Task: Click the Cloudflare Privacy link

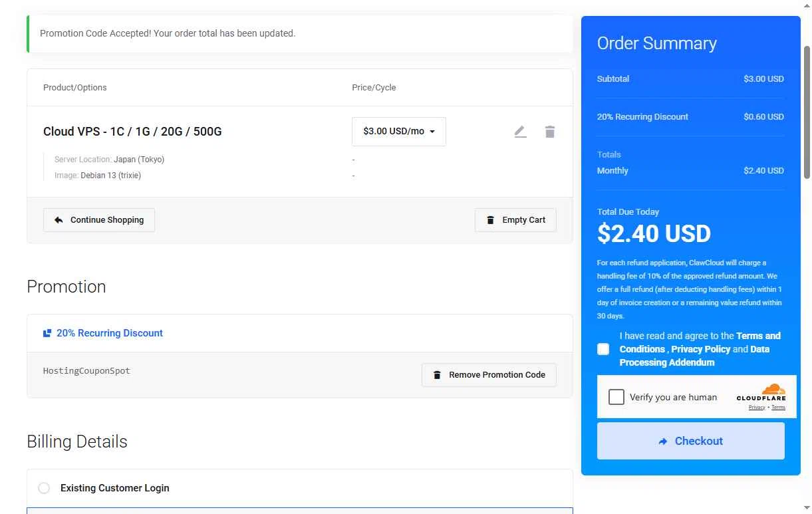Action: (x=757, y=408)
